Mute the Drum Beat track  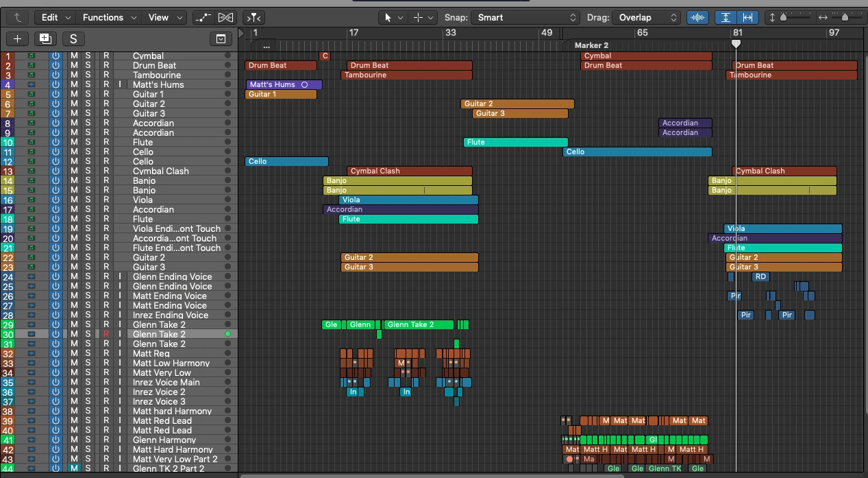coord(74,66)
